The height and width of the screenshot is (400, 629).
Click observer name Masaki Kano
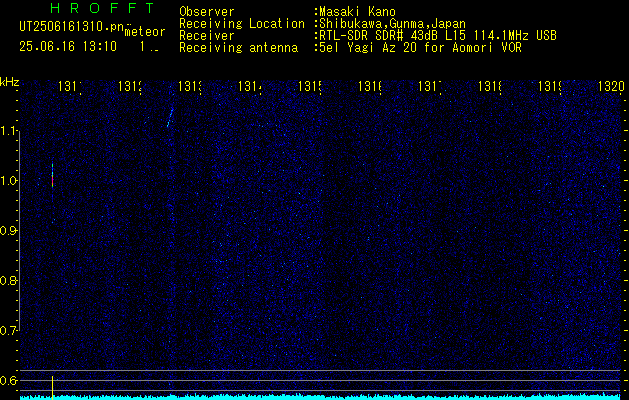click(357, 12)
